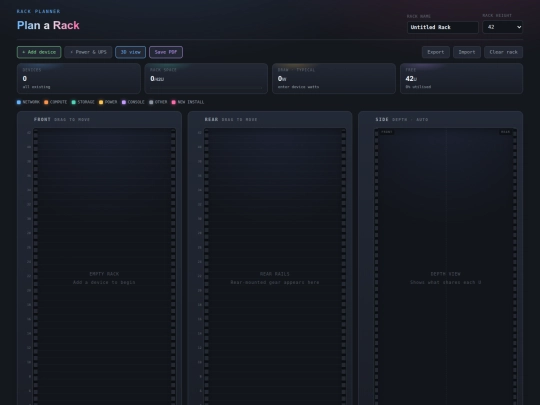This screenshot has height=405, width=540.
Task: Click the yellow Power legend swatch
Action: [x=101, y=102]
